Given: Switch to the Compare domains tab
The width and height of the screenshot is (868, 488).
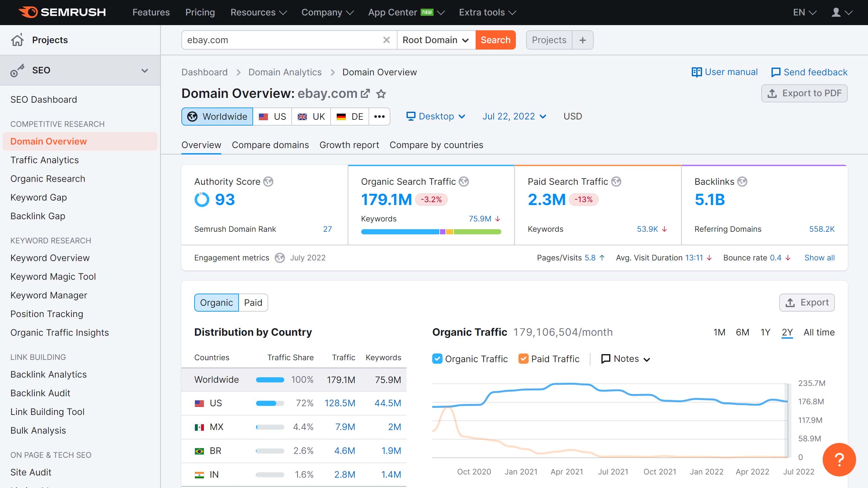Looking at the screenshot, I should click(270, 145).
